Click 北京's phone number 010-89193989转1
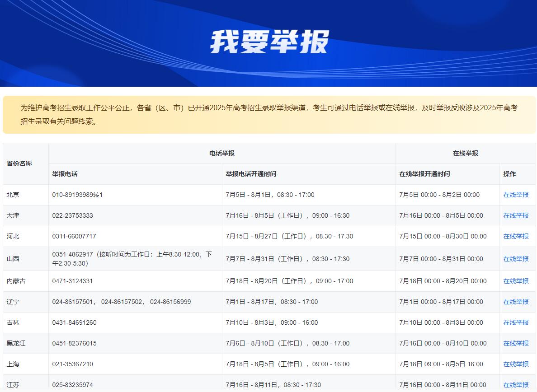Screen dimensions: 537x392 [77, 195]
